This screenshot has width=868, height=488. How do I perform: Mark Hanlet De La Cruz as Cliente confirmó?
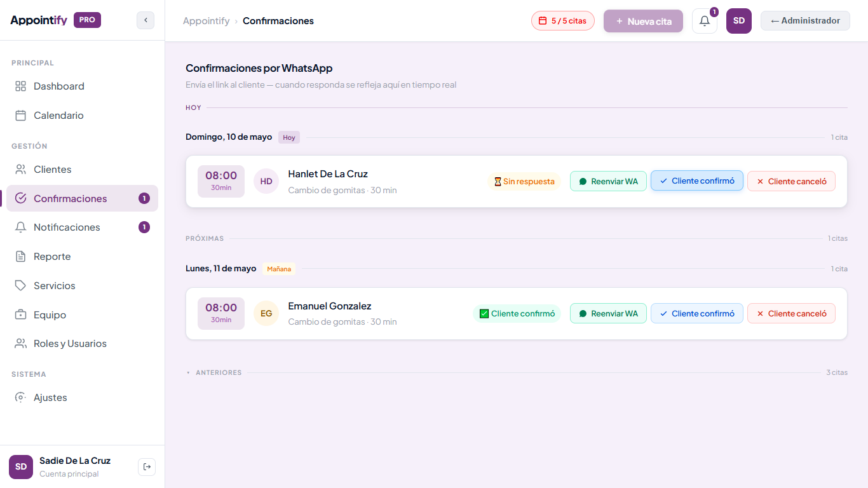(697, 180)
